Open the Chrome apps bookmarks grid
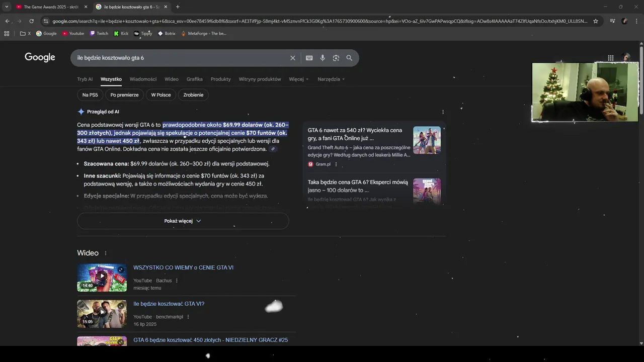The image size is (644, 362). click(7, 34)
